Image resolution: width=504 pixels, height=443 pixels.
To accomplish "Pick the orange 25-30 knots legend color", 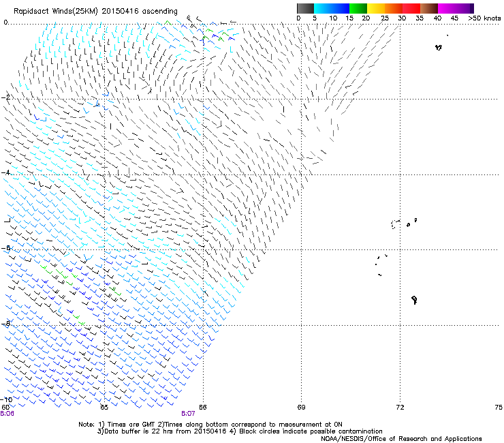I will pos(394,8).
